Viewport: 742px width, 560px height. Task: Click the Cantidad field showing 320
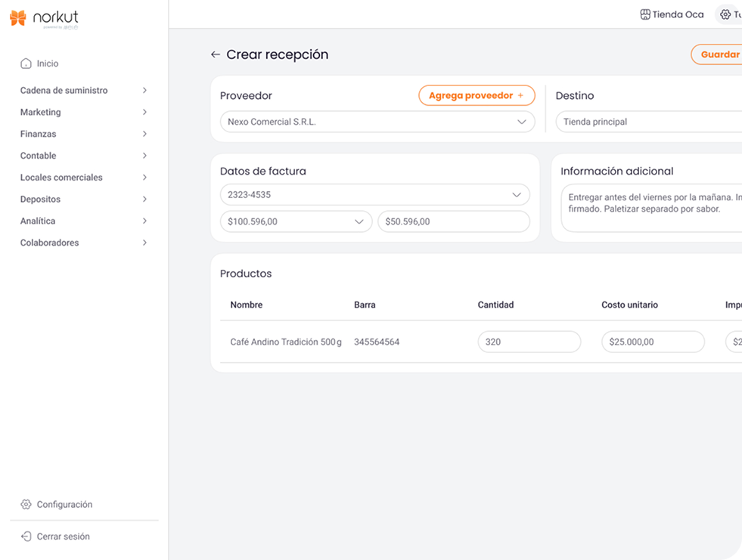(x=529, y=342)
